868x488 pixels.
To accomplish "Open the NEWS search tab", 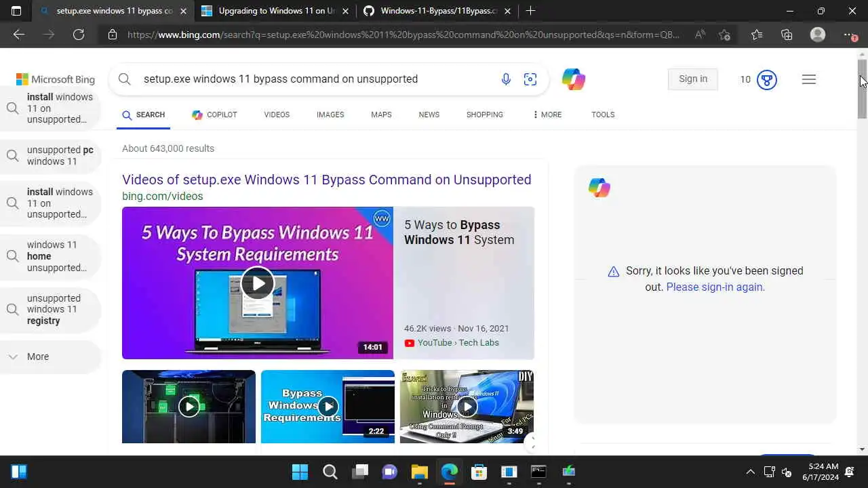I will (429, 115).
